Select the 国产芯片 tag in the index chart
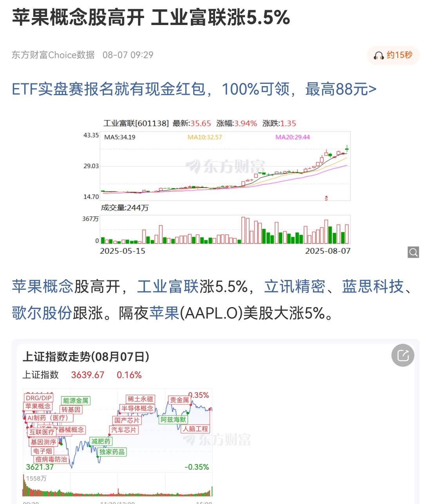The width and height of the screenshot is (431, 504). pos(127,420)
